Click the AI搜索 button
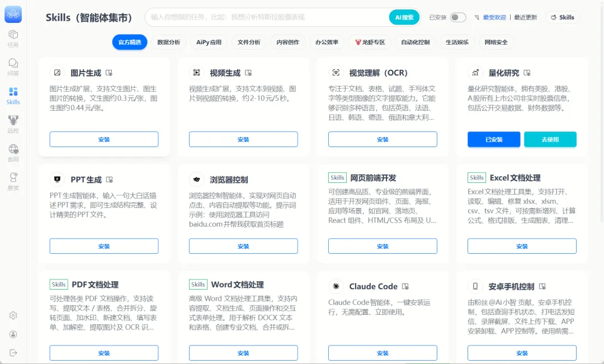The image size is (604, 364). coord(404,17)
